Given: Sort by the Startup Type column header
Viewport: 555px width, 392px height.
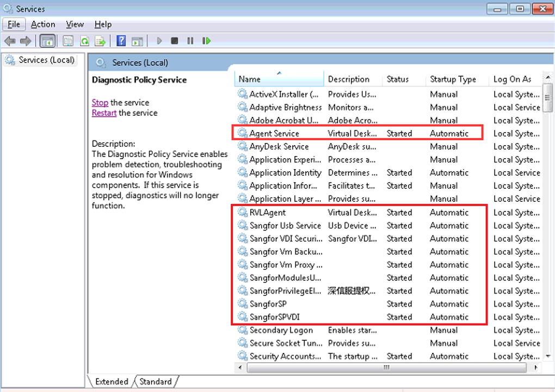Looking at the screenshot, I should (453, 79).
